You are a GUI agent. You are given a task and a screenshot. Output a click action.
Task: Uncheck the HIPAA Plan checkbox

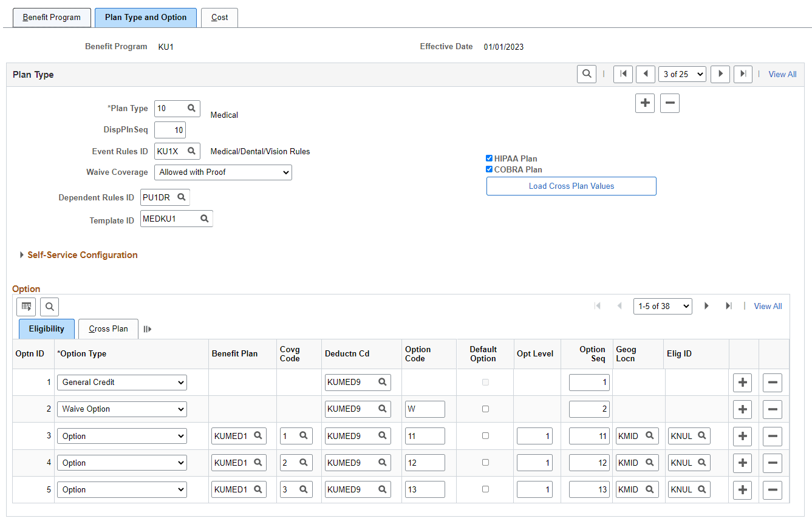(x=489, y=158)
